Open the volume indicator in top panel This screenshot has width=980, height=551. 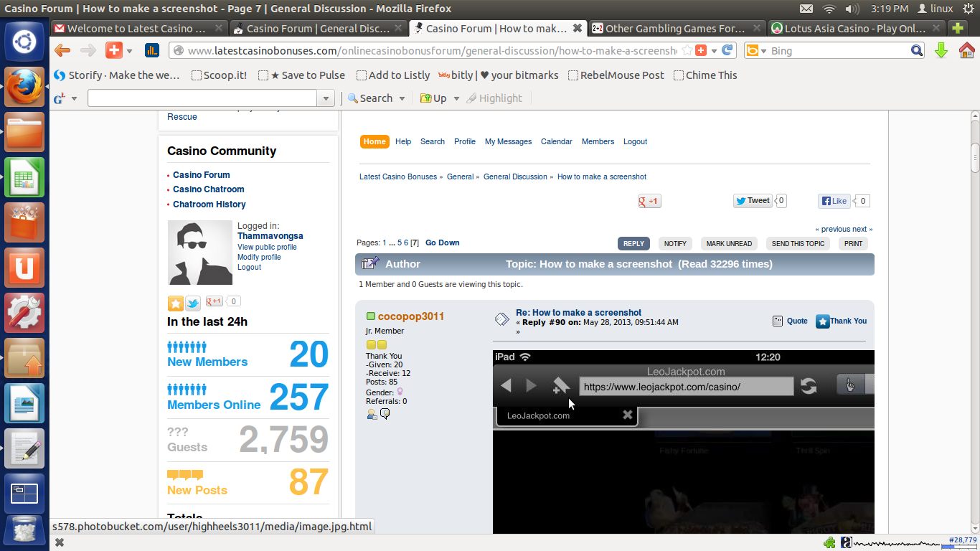[x=852, y=9]
